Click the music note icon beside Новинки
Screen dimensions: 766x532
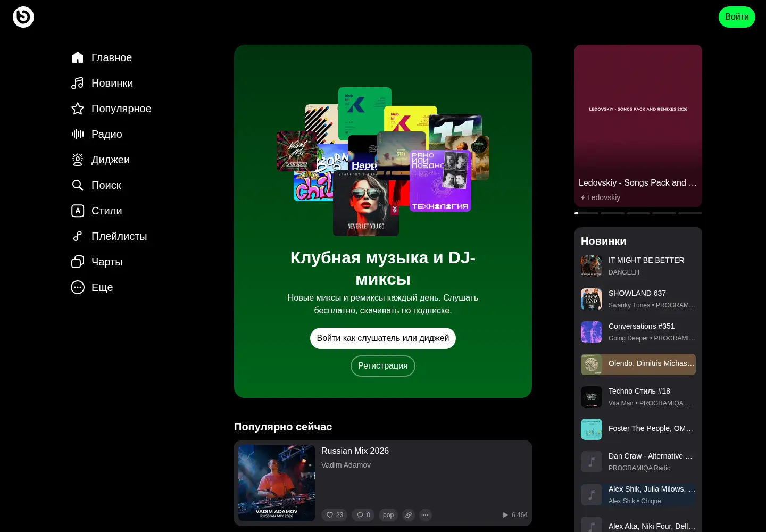click(x=78, y=83)
